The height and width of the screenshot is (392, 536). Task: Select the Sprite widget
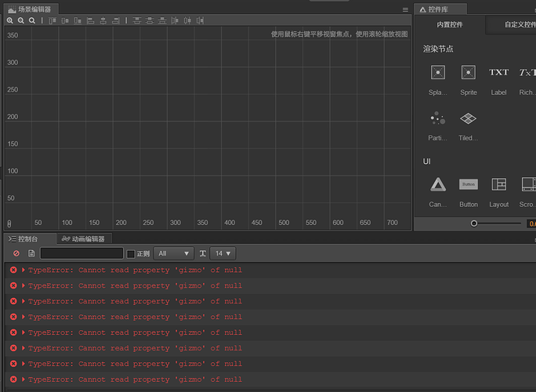tap(469, 80)
